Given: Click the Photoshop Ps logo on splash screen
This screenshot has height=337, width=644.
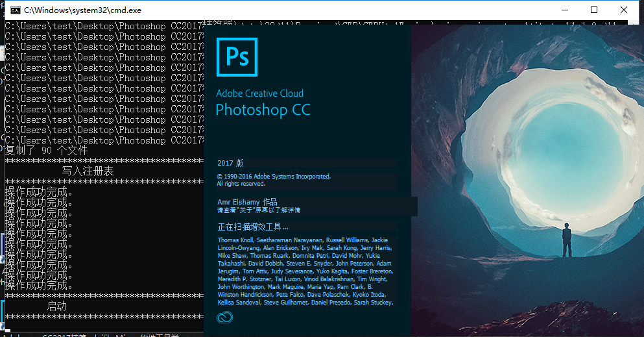Looking at the screenshot, I should (x=237, y=57).
